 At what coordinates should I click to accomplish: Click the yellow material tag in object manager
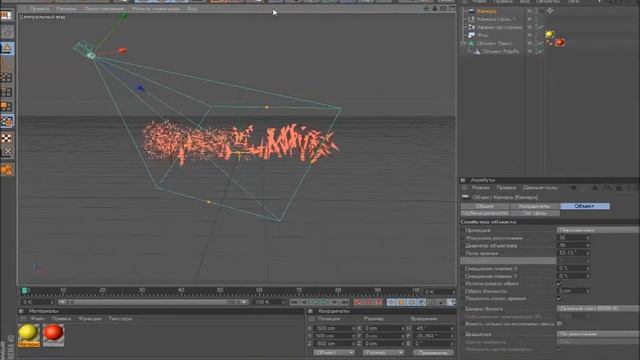coord(550,35)
